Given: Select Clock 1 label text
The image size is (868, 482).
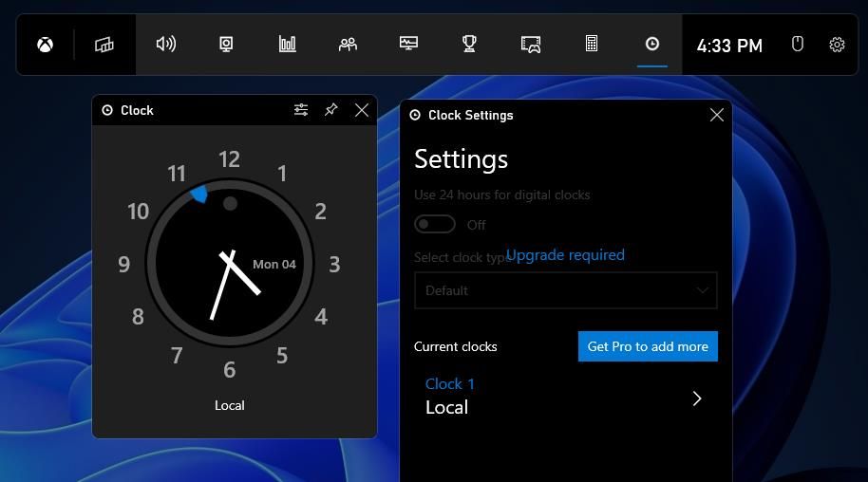Looking at the screenshot, I should [449, 383].
